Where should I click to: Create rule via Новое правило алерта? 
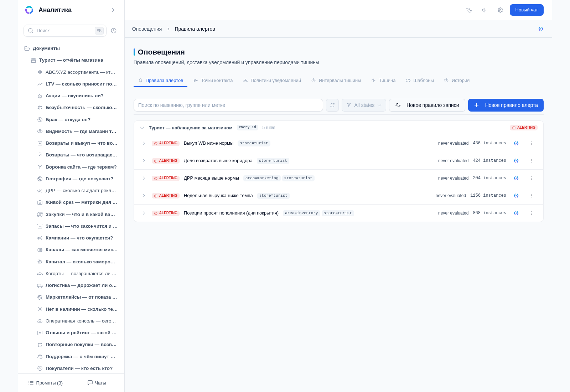point(506,105)
